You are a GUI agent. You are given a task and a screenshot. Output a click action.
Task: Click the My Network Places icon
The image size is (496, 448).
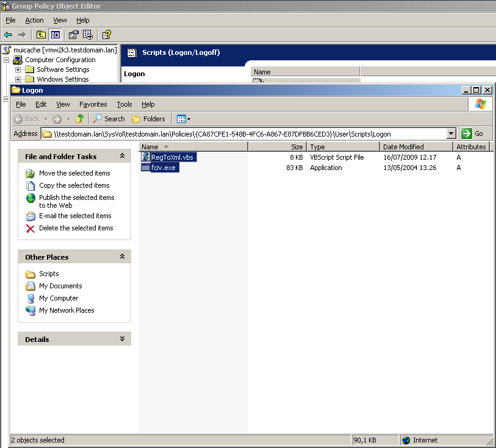(x=31, y=311)
